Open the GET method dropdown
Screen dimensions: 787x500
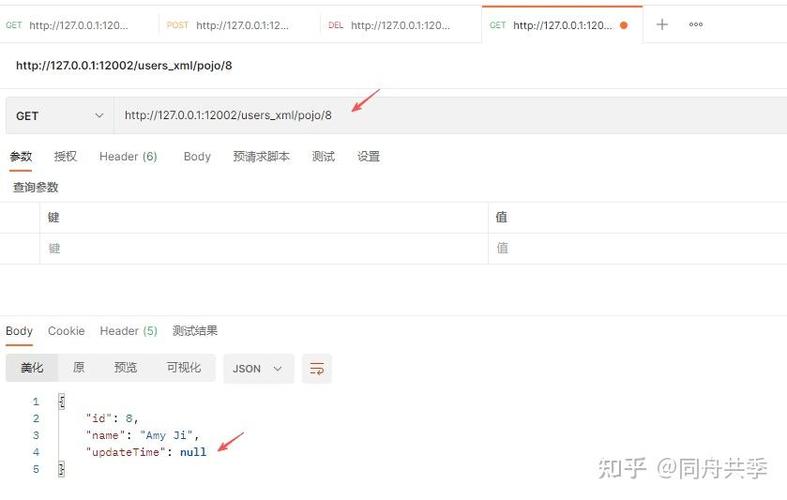point(59,116)
